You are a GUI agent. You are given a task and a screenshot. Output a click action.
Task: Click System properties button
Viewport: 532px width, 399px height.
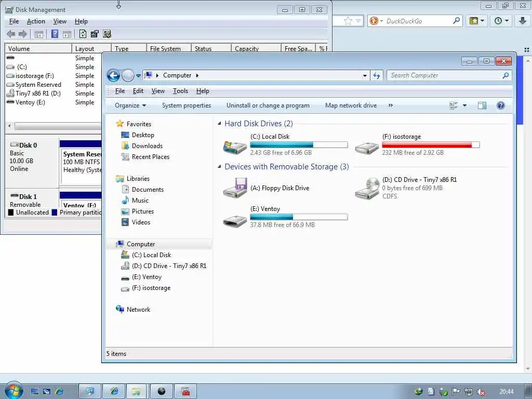coord(187,105)
